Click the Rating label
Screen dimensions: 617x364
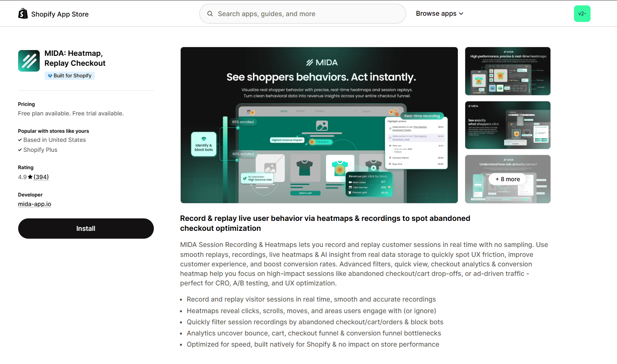pyautogui.click(x=26, y=168)
